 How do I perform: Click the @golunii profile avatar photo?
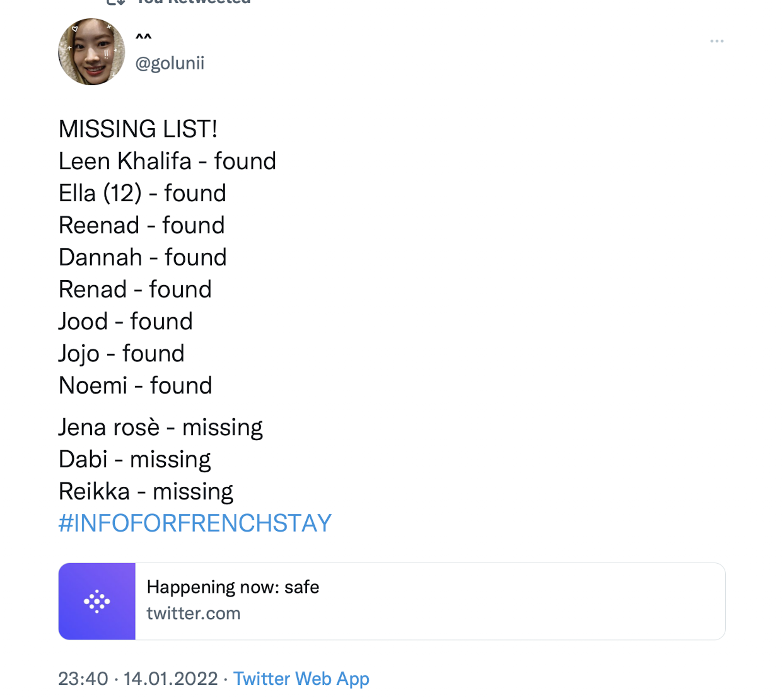click(91, 52)
